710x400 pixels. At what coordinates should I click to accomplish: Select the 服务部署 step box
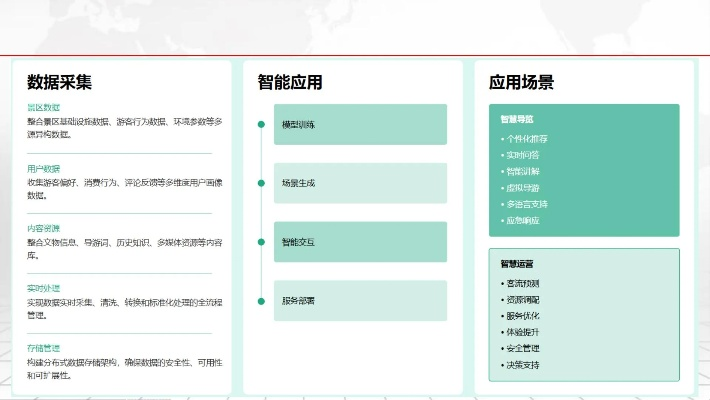click(360, 300)
